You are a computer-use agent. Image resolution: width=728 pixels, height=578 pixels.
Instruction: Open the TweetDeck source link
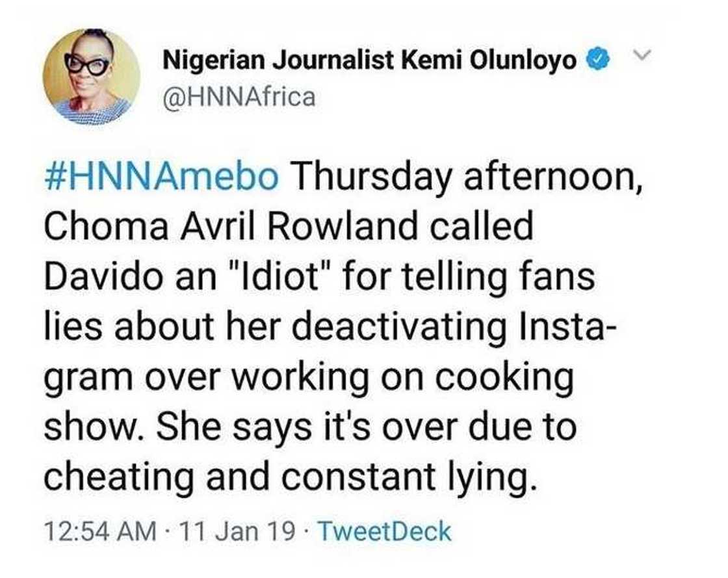(386, 531)
